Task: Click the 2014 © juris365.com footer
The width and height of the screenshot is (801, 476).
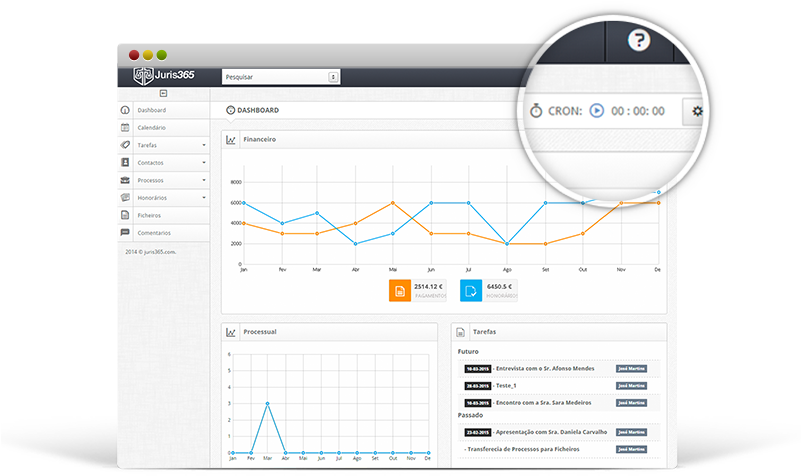Action: tap(151, 252)
